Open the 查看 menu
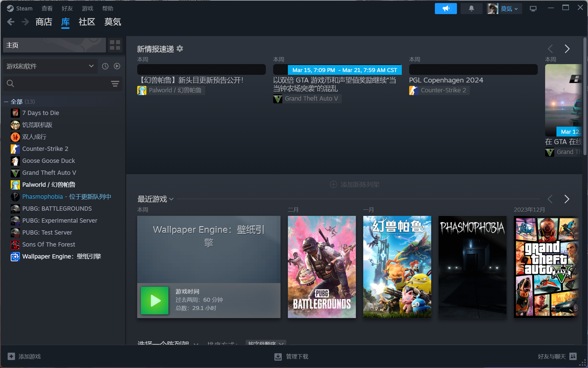 pos(47,8)
